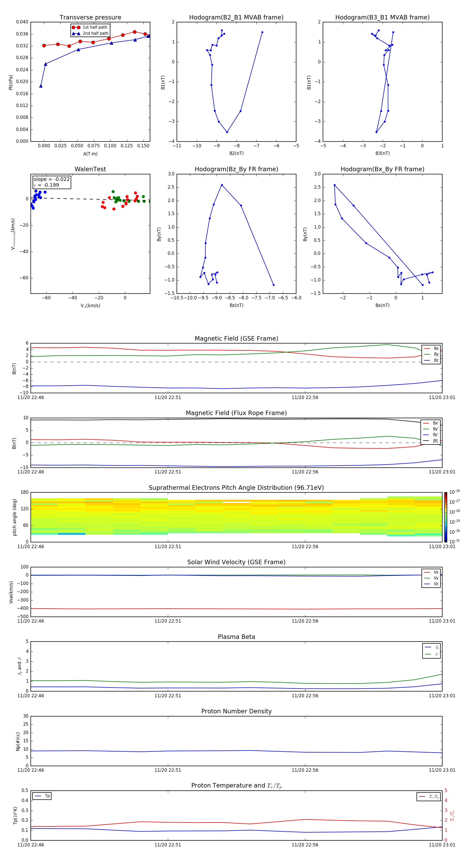
Task: Click 'Vsw(km/s)' y-axis label
Action: point(11,592)
